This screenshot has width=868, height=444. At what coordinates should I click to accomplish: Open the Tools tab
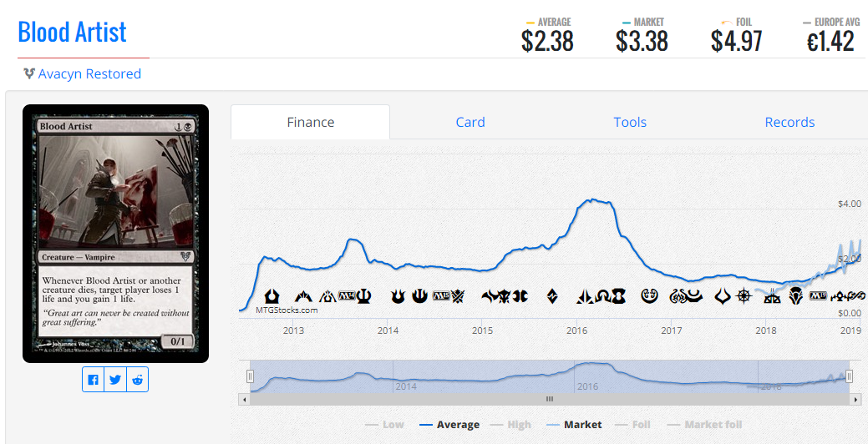pyautogui.click(x=630, y=122)
